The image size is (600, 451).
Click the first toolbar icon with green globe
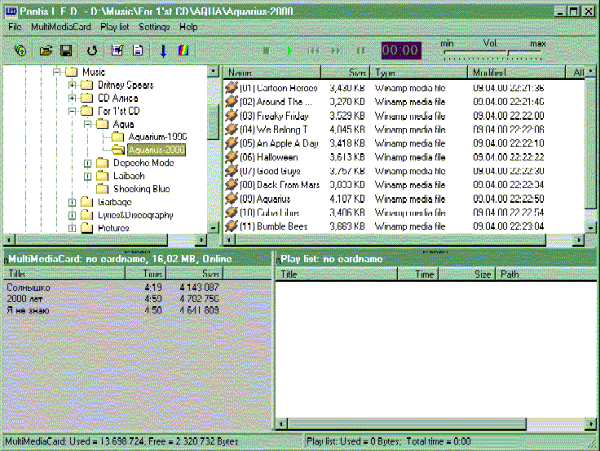pyautogui.click(x=19, y=49)
